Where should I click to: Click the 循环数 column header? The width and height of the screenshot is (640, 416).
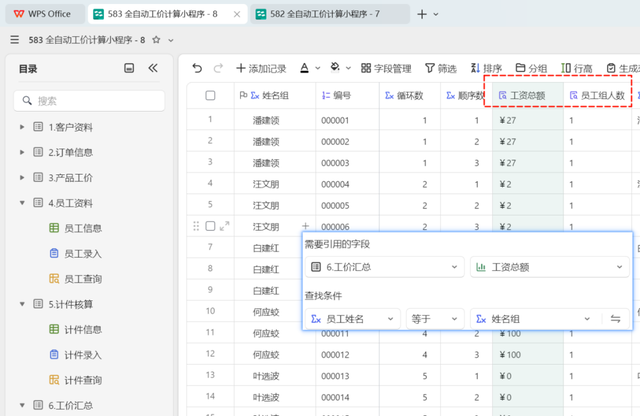(410, 96)
